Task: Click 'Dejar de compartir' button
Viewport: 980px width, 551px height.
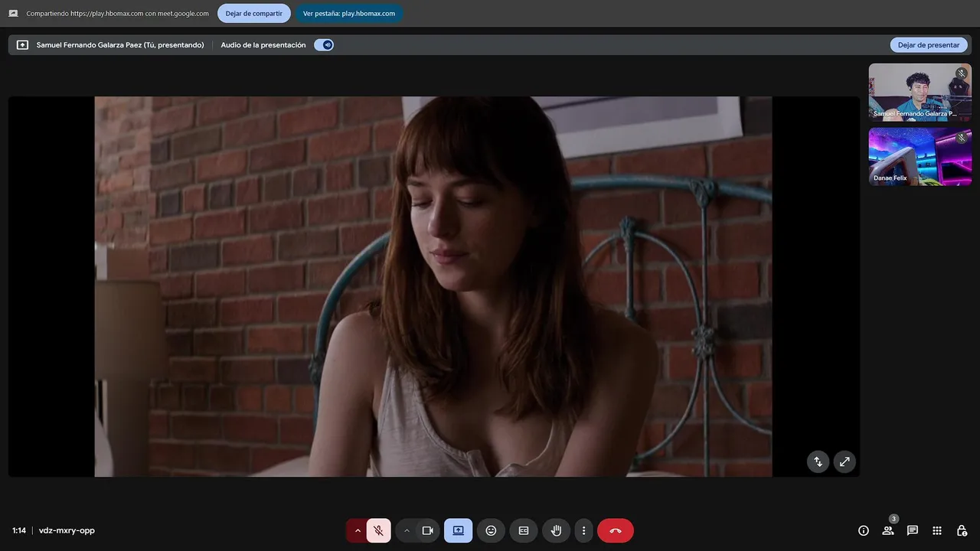Action: [x=253, y=13]
